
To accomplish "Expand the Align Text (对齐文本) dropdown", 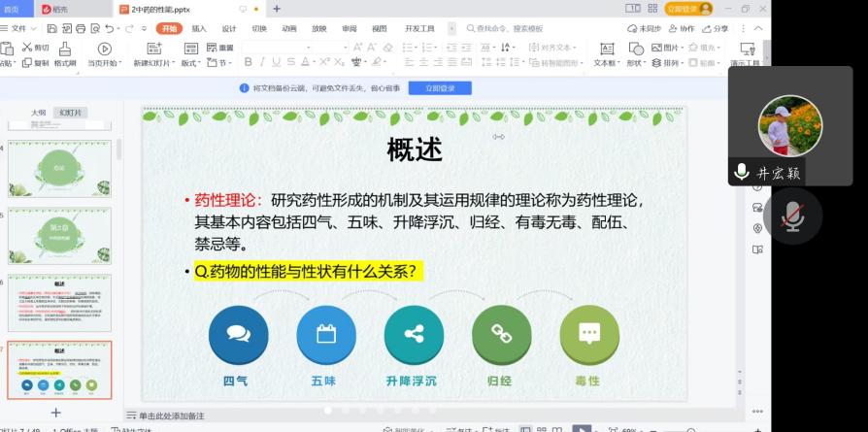I will (x=551, y=47).
